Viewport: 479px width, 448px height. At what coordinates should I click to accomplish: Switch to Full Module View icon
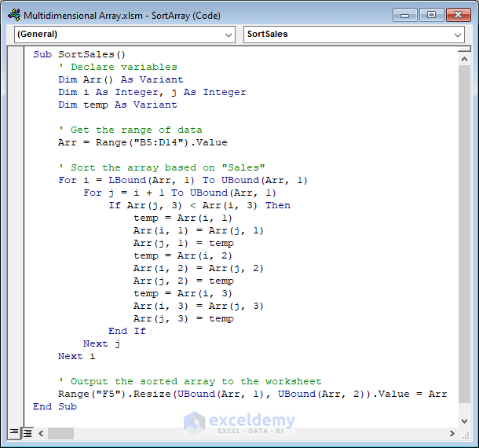coord(27,433)
